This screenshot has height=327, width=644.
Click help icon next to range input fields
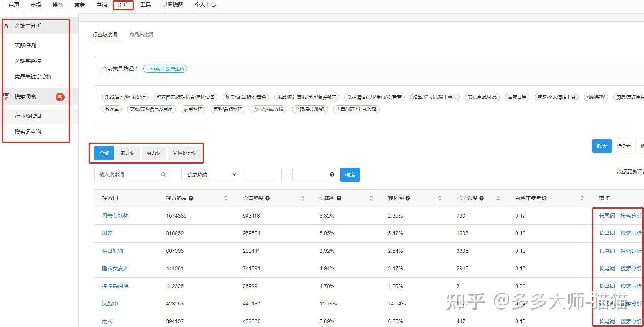tap(332, 174)
